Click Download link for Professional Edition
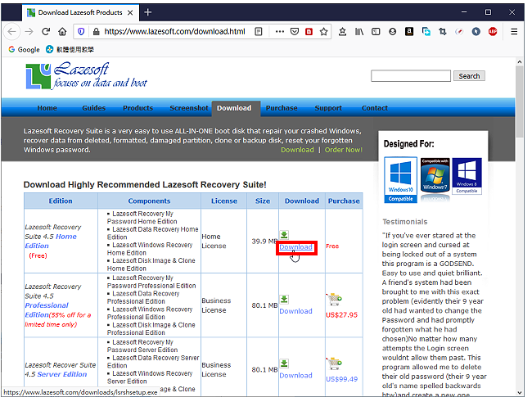Image resolution: width=532 pixels, height=402 pixels. (295, 311)
